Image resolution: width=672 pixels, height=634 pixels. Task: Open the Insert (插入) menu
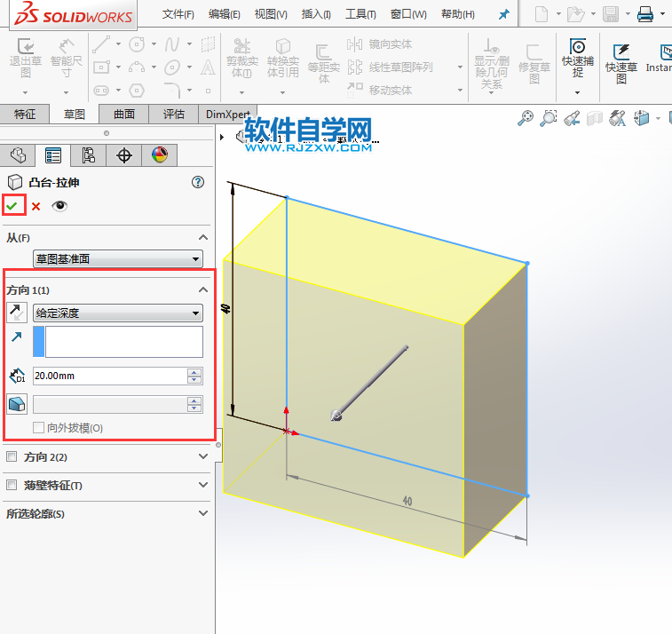(x=316, y=14)
